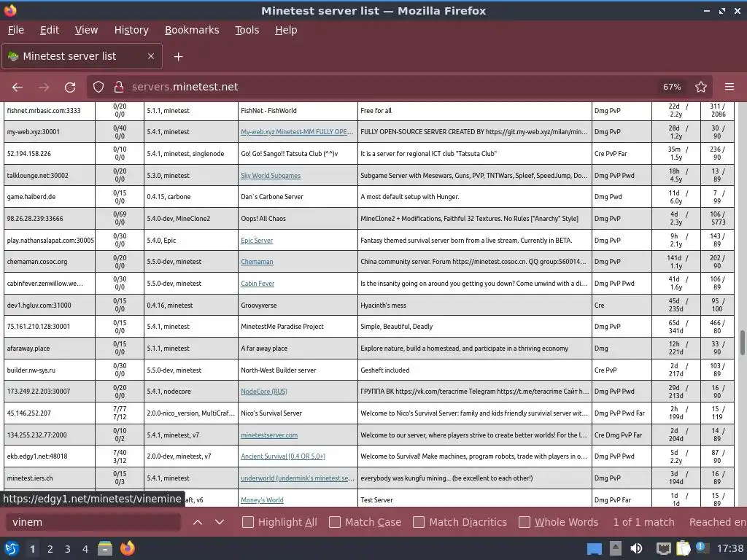Open the Sky World Subgames link
The image size is (747, 560).
(x=271, y=176)
